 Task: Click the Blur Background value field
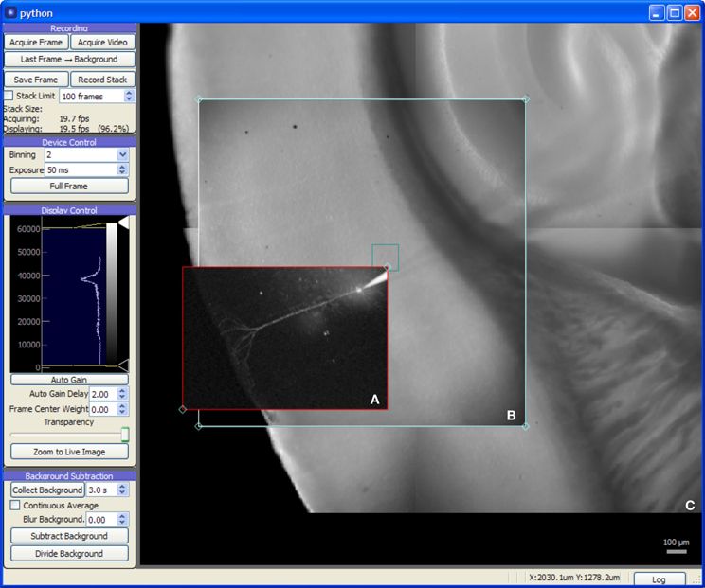101,520
